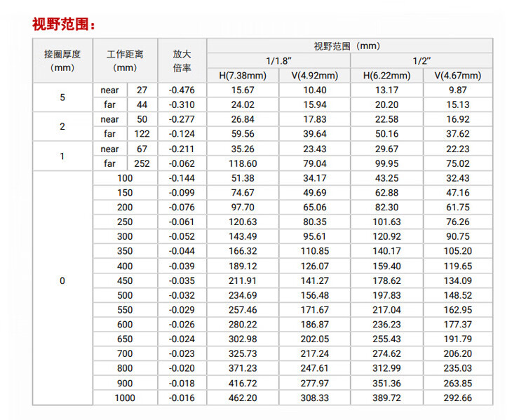
Task: Select the working distance 900 row cell
Action: coord(125,383)
